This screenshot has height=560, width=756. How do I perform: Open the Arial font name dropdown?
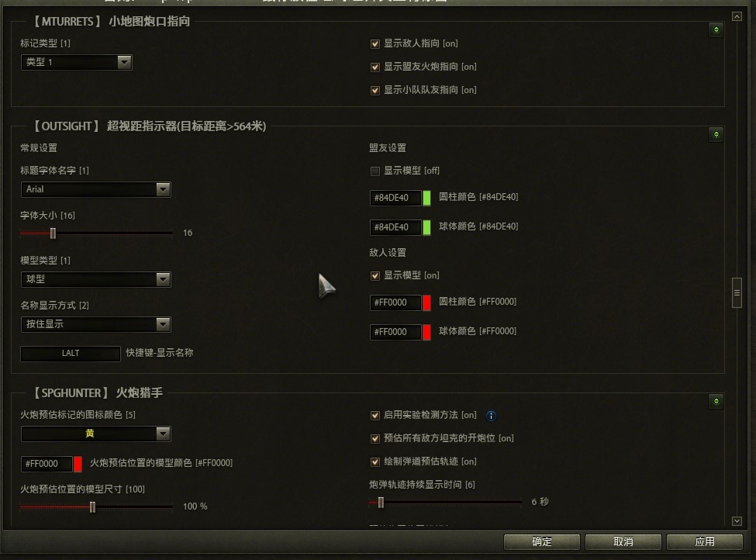pos(96,189)
